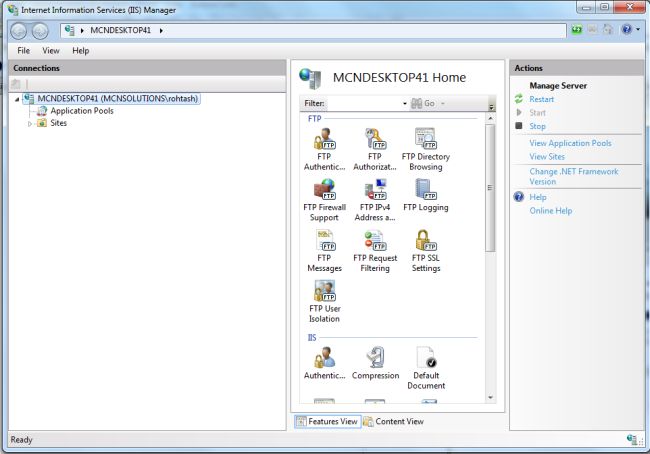650x454 pixels.
Task: Open the Go button dropdown arrow
Action: point(443,103)
